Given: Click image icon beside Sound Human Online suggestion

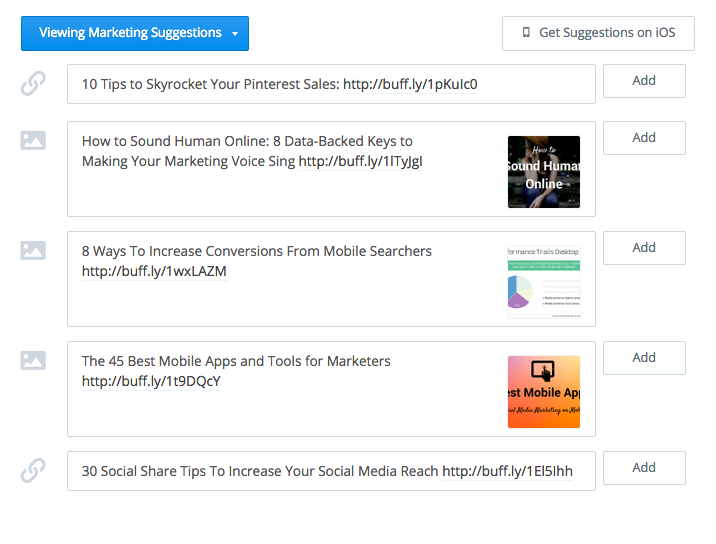Looking at the screenshot, I should click(x=33, y=140).
